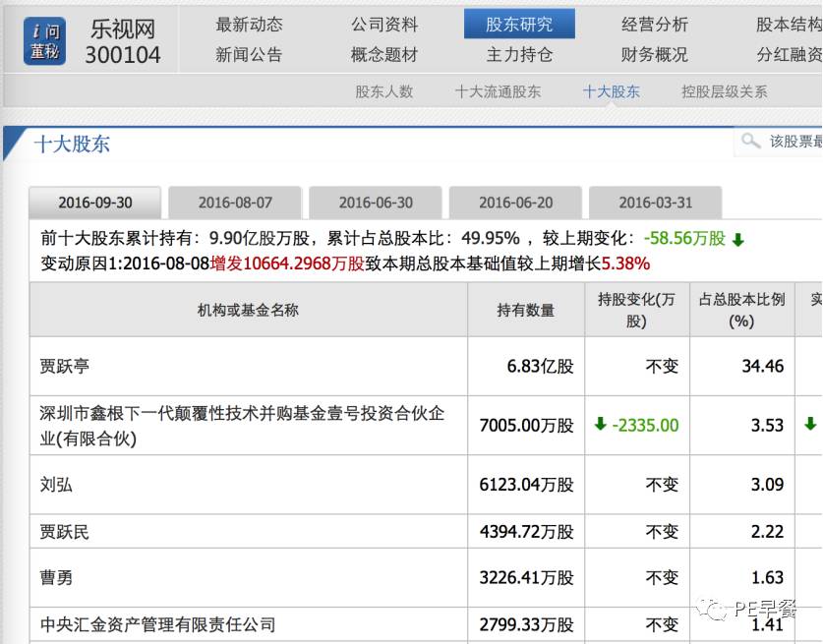Click shareholder 深圳市鑫根下一代颠覆性技术并购基金
Viewport: 823px width, 644px height.
[242, 425]
